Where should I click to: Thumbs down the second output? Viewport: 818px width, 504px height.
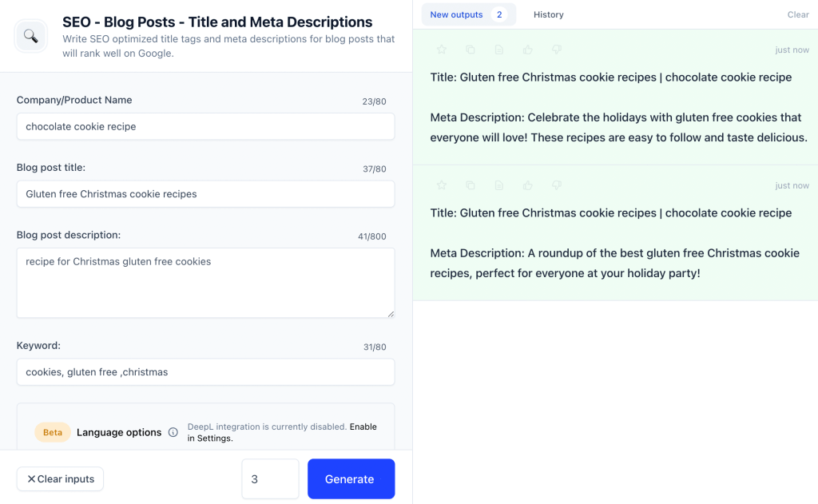556,185
